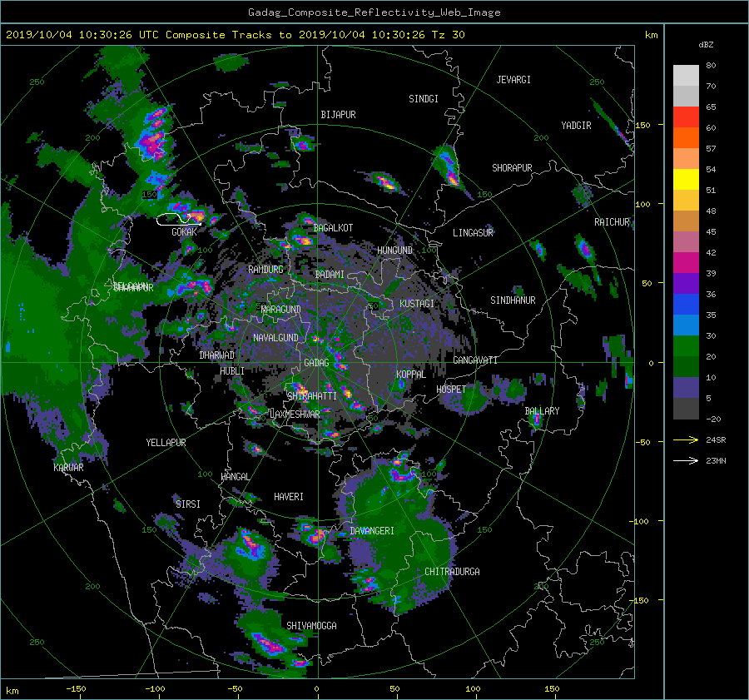The image size is (749, 700).
Task: Click the white storm track outline above GOKAK
Action: (x=179, y=219)
